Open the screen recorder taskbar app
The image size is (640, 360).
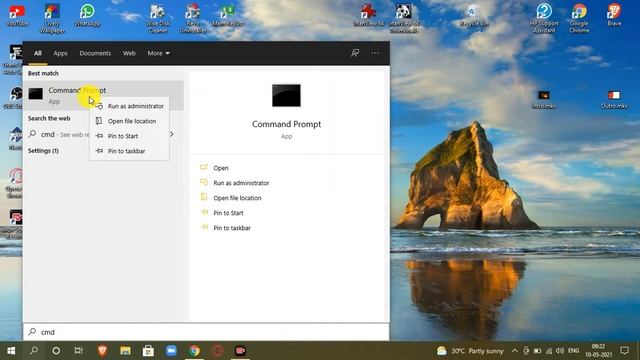(x=240, y=351)
